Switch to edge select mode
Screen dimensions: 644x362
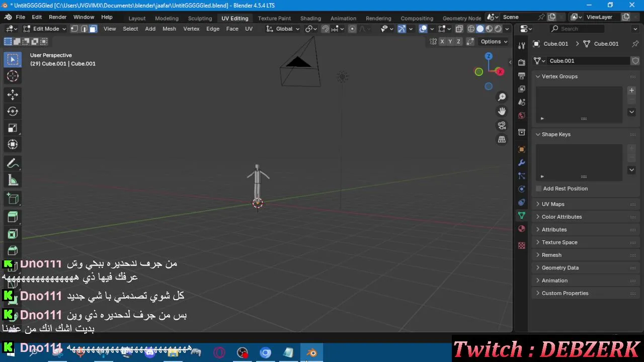[x=84, y=29]
